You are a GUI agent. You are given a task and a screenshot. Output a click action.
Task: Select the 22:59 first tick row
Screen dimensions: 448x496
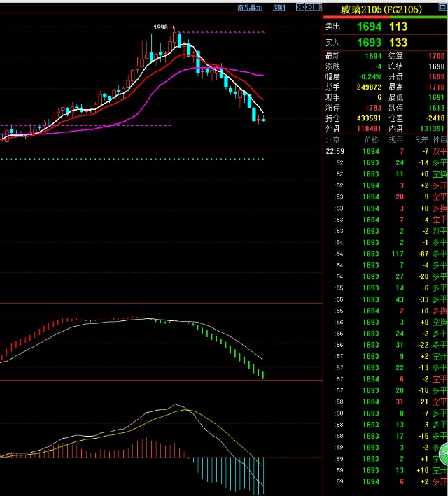click(x=385, y=151)
